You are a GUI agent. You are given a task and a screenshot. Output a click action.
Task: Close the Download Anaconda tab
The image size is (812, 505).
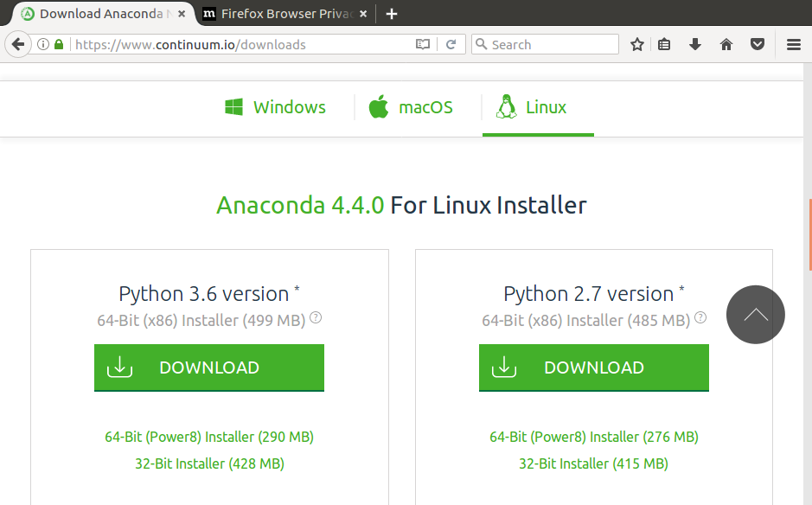[x=182, y=14]
